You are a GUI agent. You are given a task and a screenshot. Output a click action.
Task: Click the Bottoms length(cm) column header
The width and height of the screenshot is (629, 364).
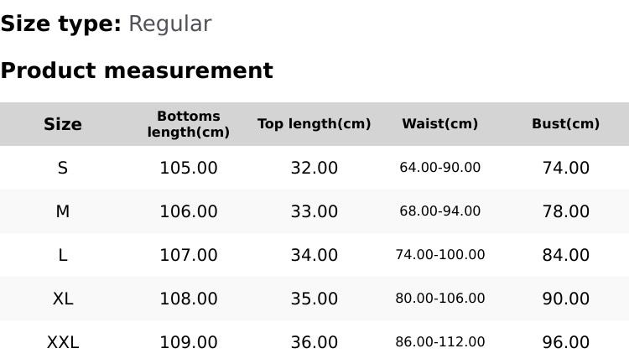pyautogui.click(x=189, y=124)
